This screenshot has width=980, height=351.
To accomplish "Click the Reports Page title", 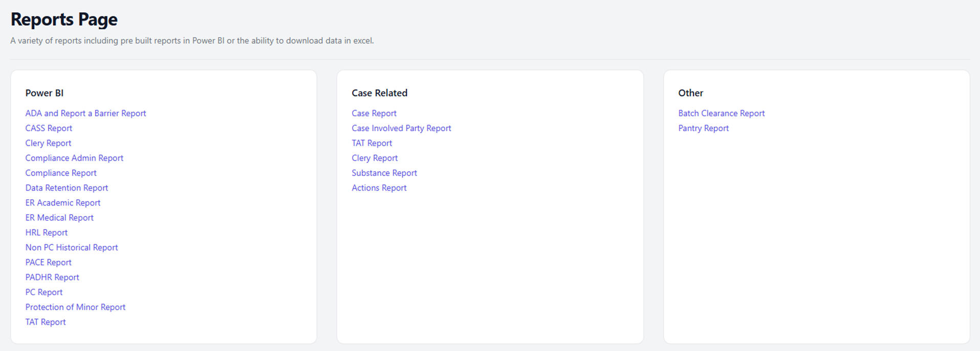I will [x=64, y=19].
